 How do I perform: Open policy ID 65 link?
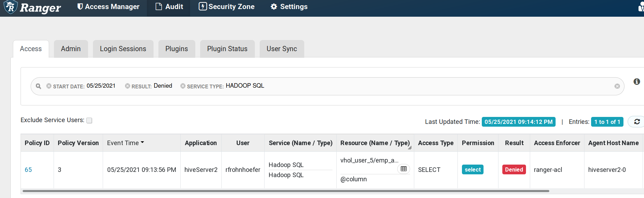(x=28, y=170)
